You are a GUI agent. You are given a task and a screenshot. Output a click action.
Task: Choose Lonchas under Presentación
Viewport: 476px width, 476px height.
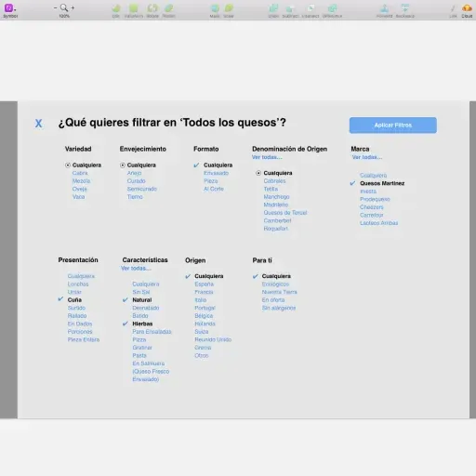[78, 284]
